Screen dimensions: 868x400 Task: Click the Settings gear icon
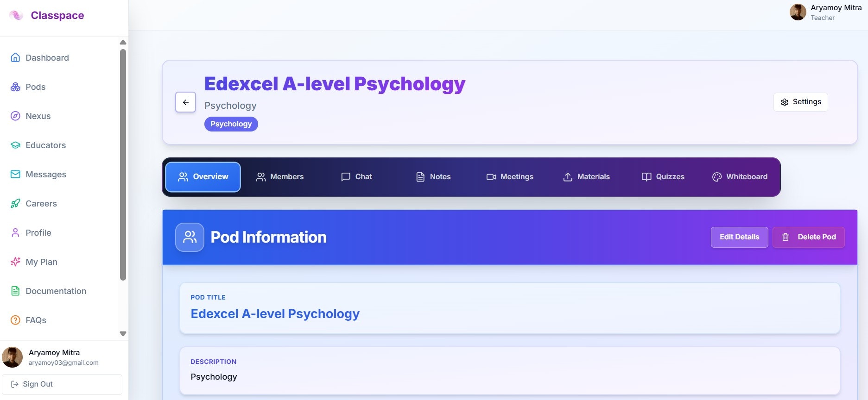[785, 102]
